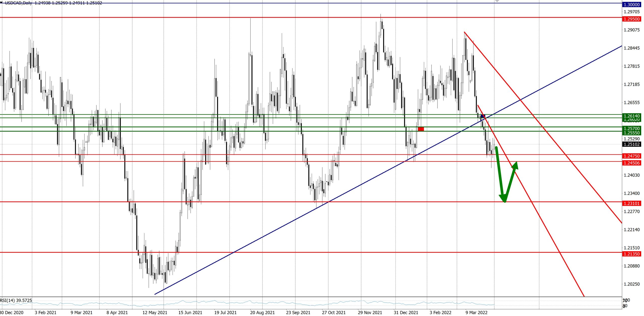644x316 pixels.
Task: Click the 1.29500 red price label
Action: [632, 19]
